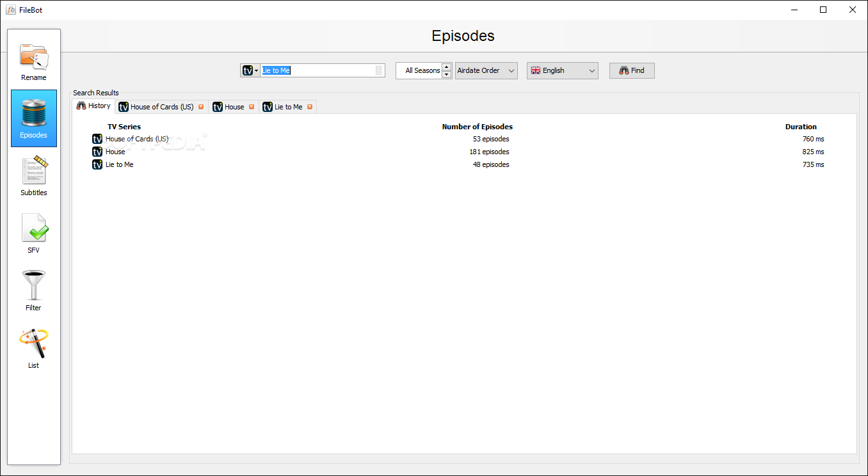Click the FileBot title bar logo
This screenshot has width=868, height=476.
click(11, 10)
